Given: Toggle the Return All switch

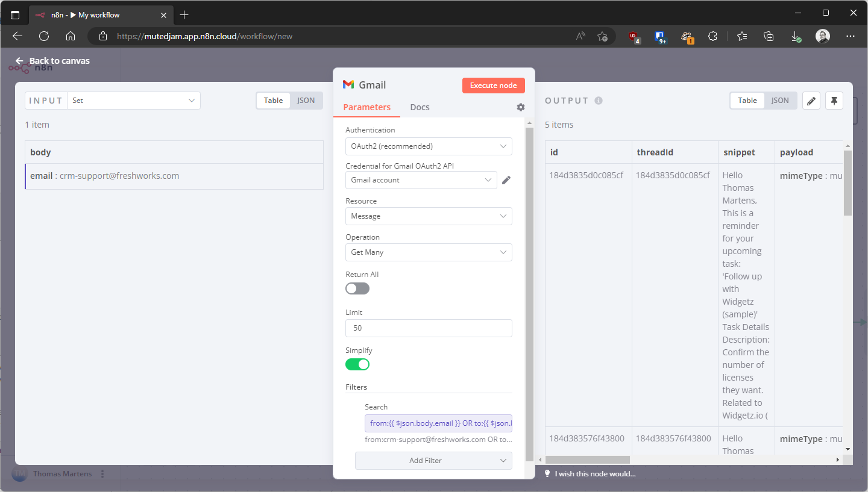Looking at the screenshot, I should [x=357, y=288].
